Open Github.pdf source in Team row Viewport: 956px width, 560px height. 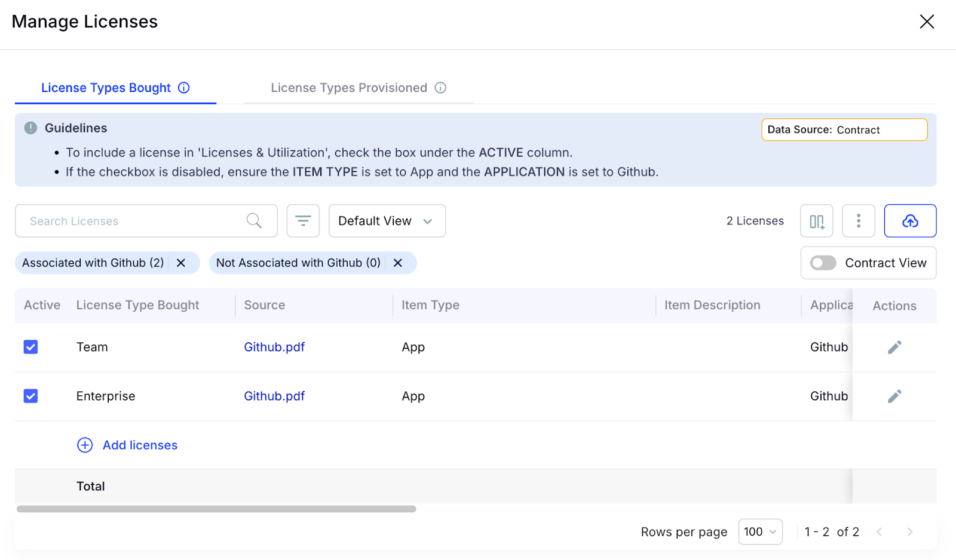pos(274,347)
